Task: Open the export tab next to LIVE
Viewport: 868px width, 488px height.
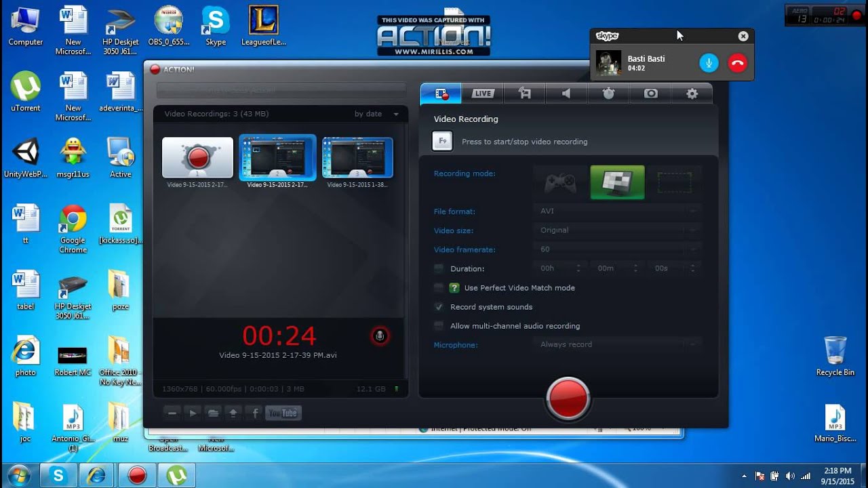Action: 524,94
